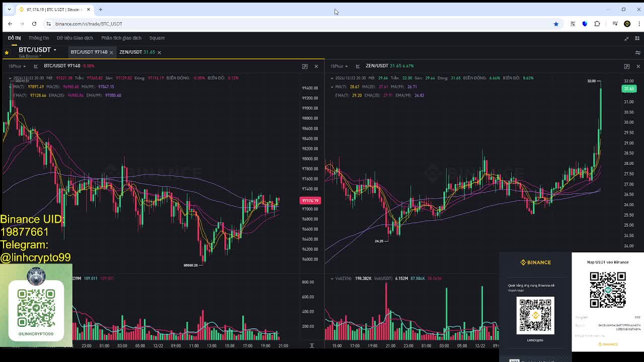Click the @LINHCRYPTO99 Telegram QR image
Image resolution: width=644 pixels, height=362 pixels.
(36, 308)
